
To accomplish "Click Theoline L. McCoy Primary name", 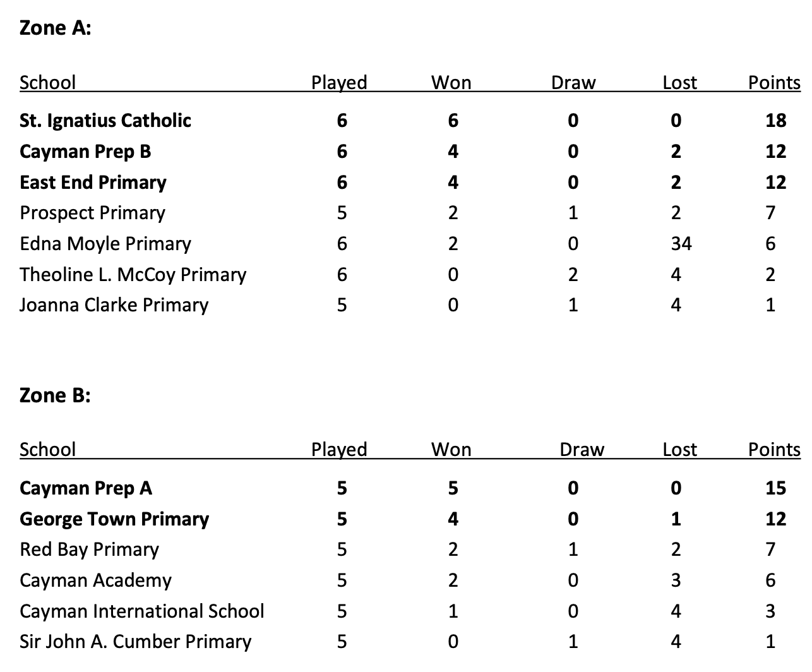I will (x=133, y=275).
